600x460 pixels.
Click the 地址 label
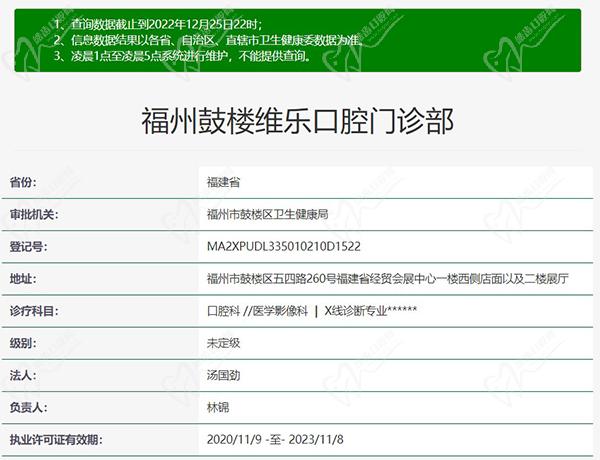pos(23,279)
